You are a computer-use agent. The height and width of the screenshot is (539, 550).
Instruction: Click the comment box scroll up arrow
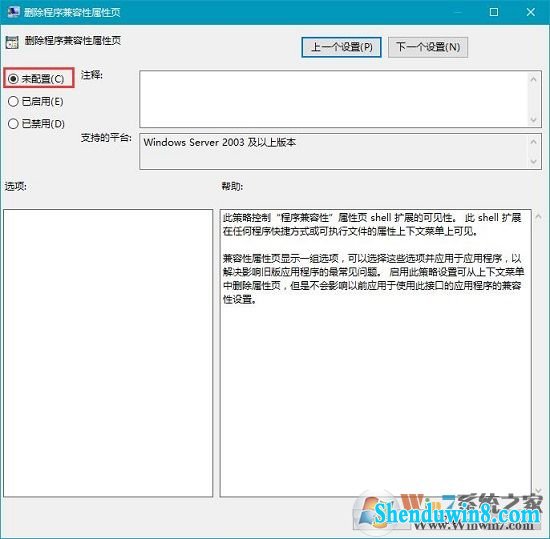coord(533,79)
